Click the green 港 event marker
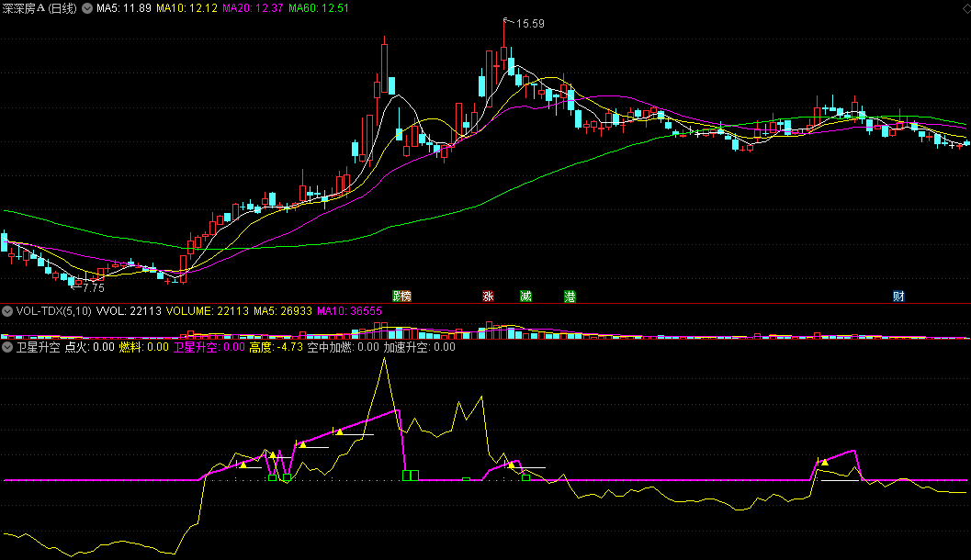The width and height of the screenshot is (971, 560). point(570,296)
